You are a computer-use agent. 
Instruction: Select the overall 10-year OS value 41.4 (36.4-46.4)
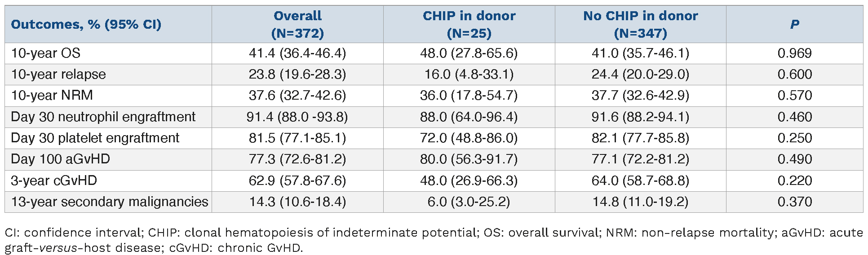pyautogui.click(x=297, y=53)
